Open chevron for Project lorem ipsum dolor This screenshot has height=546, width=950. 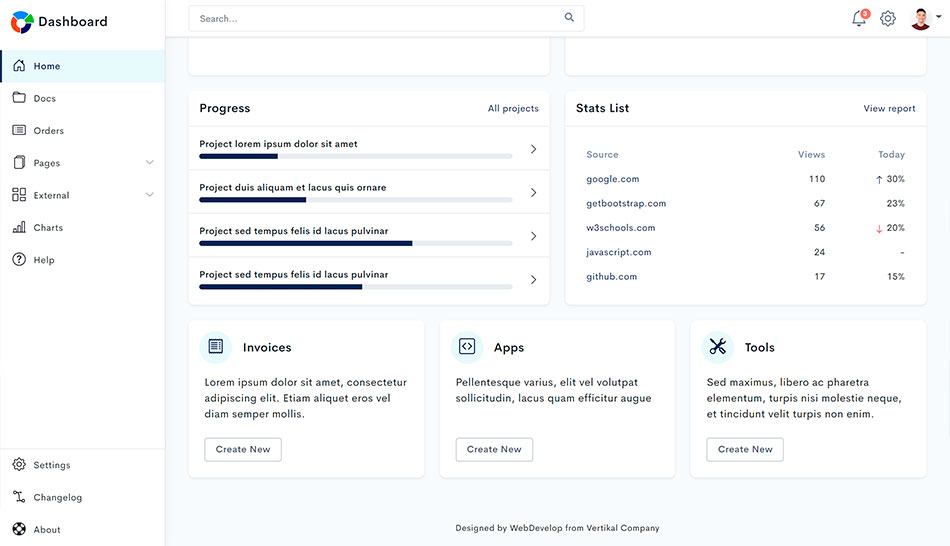coord(533,149)
